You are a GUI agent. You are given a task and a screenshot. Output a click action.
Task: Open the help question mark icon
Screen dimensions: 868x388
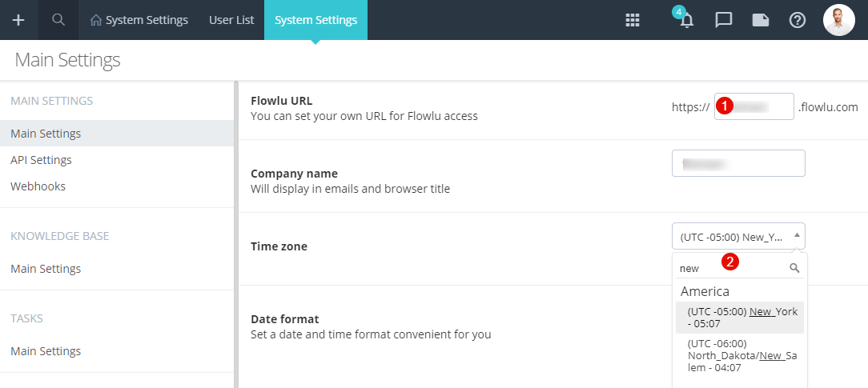click(x=798, y=21)
